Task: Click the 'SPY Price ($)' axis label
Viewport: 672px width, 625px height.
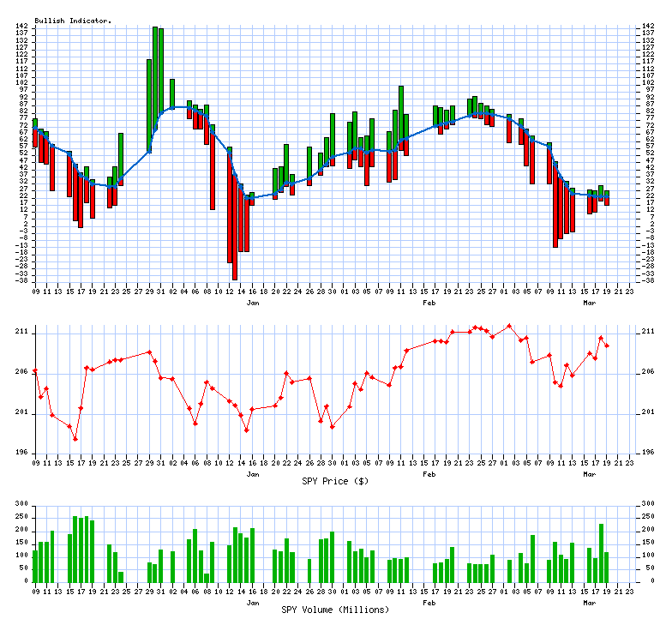Action: [335, 481]
